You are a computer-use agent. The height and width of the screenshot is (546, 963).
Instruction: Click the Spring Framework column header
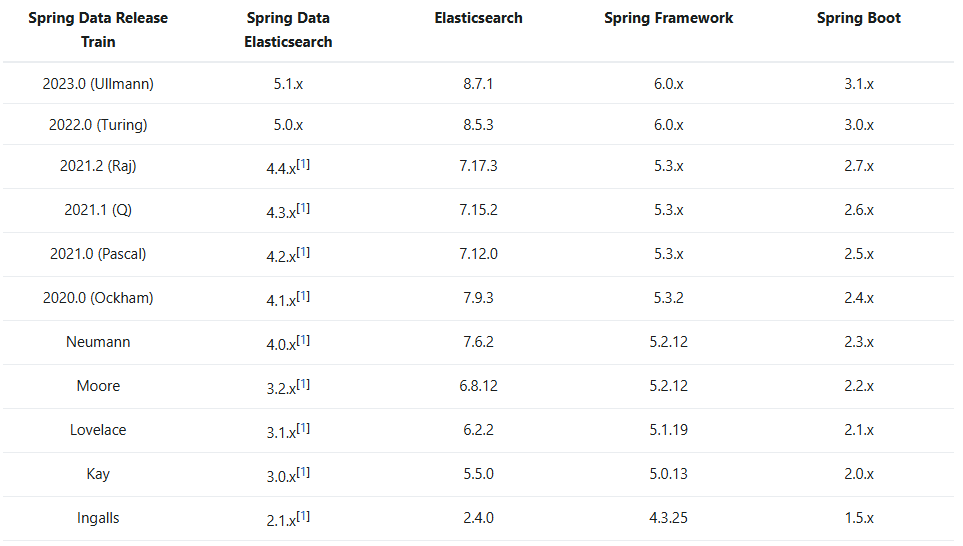(668, 18)
